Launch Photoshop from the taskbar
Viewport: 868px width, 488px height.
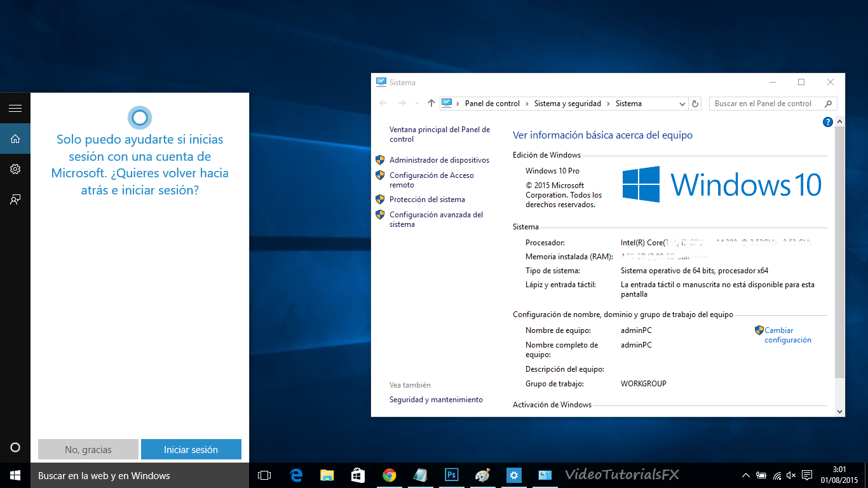pyautogui.click(x=451, y=475)
